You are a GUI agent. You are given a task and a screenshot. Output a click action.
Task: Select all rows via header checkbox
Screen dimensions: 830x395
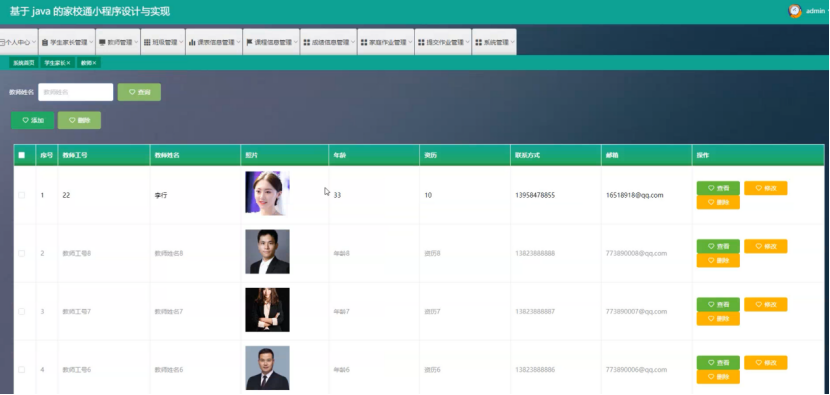click(22, 155)
